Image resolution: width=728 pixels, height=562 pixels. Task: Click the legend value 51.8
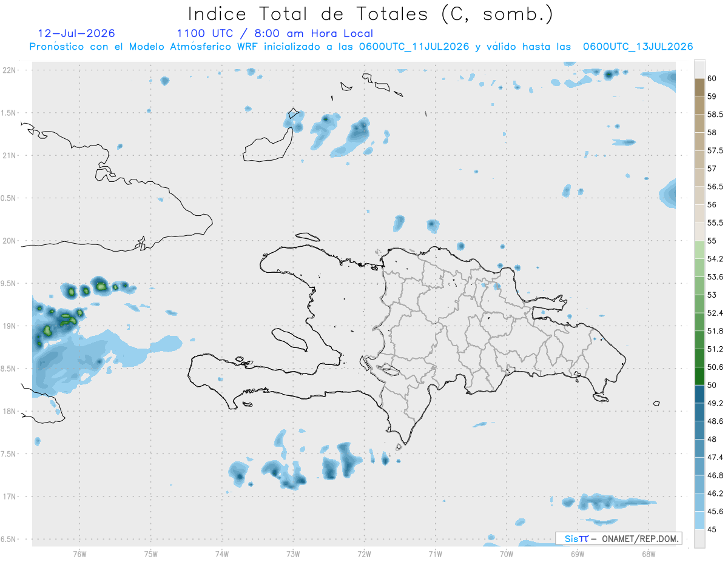715,331
